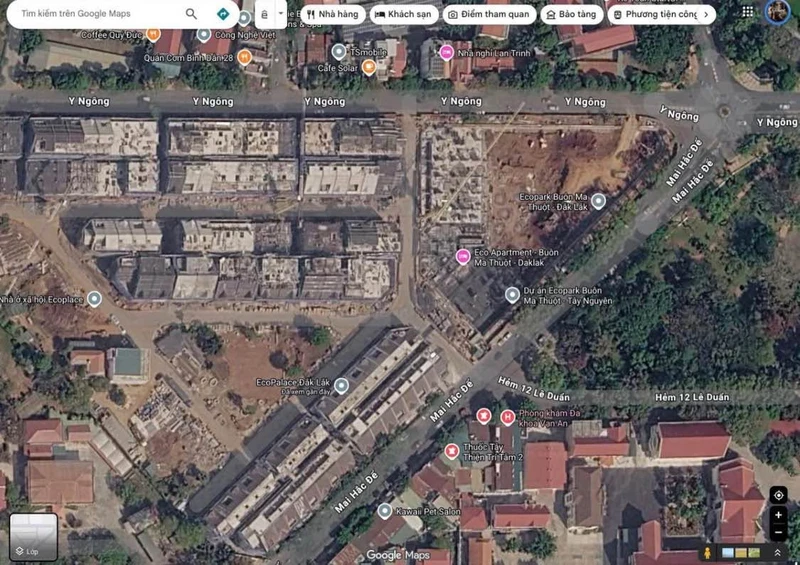Screen dimensions: 800x565
Task: Click the Ecopark Buôn Ma Thuột - Đắk Lắk pin
Action: tap(598, 201)
